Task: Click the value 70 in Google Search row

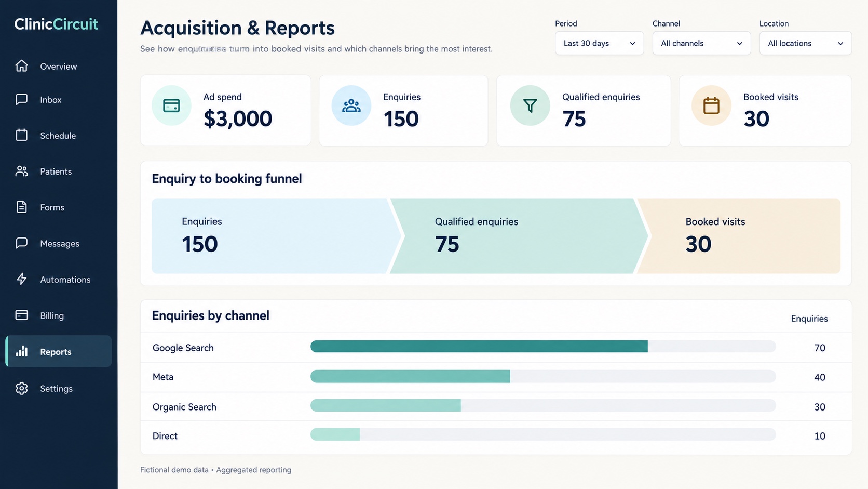Action: (820, 348)
